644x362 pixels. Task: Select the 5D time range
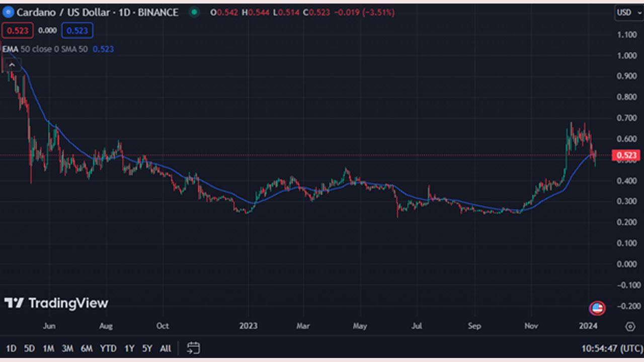click(x=30, y=348)
